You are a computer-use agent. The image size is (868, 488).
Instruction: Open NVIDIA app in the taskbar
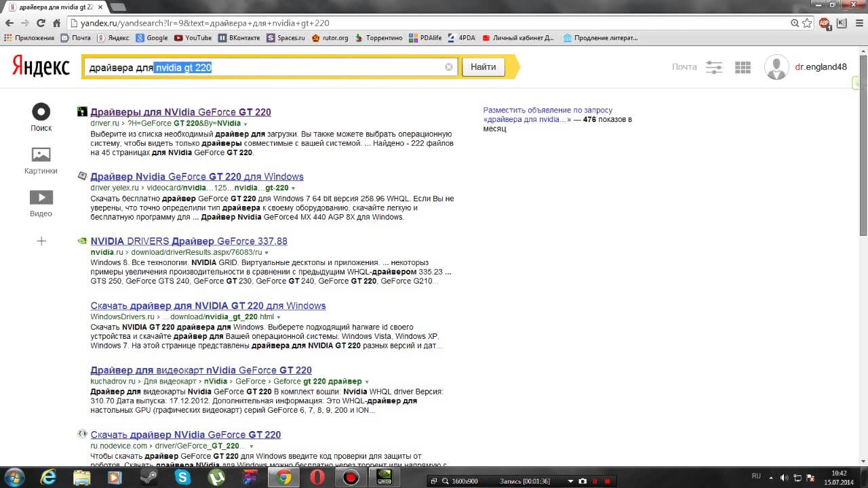click(384, 478)
